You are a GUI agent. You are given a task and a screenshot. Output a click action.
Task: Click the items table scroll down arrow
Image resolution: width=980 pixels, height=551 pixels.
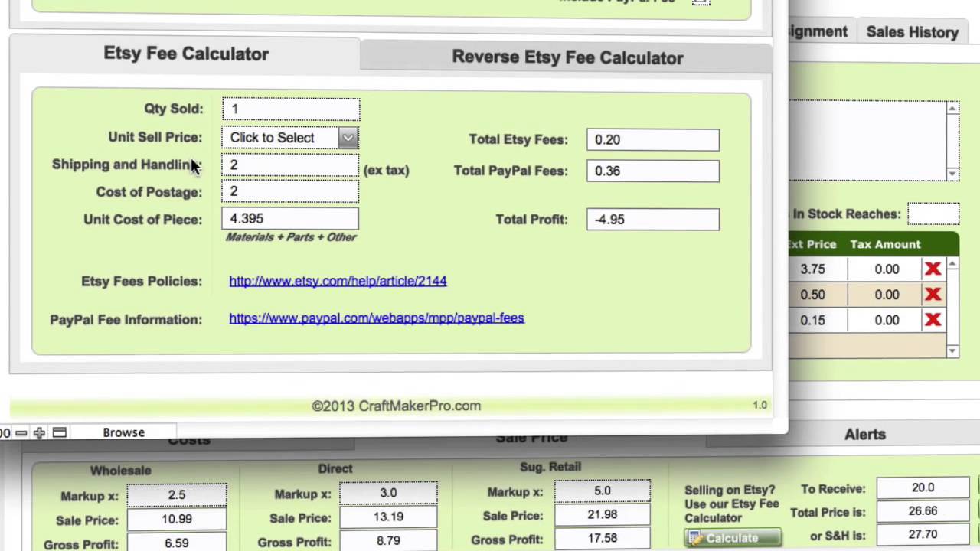click(x=952, y=350)
